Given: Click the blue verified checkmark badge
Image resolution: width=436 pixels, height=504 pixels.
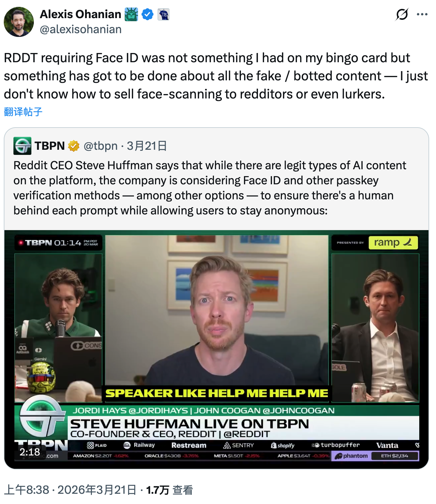Looking at the screenshot, I should (147, 15).
